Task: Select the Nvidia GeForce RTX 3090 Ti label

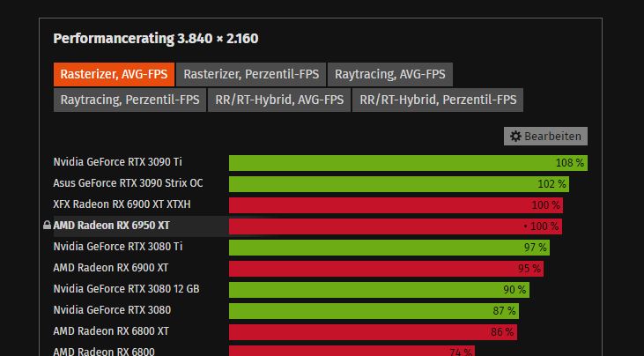Action: pos(117,162)
